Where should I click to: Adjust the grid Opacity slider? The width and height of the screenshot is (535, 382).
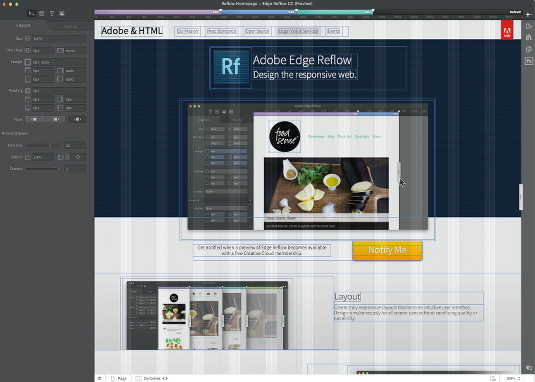43,169
